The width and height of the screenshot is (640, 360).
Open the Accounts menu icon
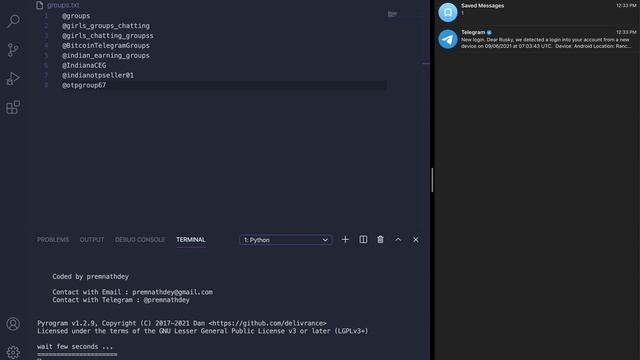tap(13, 324)
